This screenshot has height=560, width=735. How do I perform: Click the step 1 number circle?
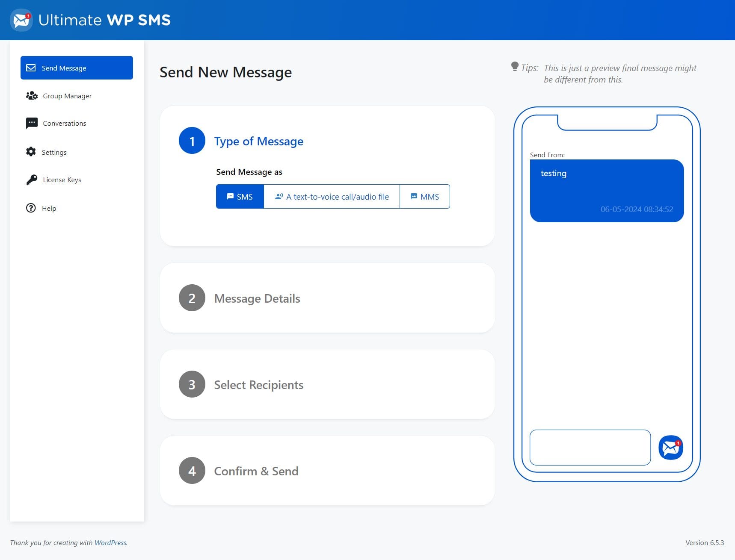(x=192, y=141)
